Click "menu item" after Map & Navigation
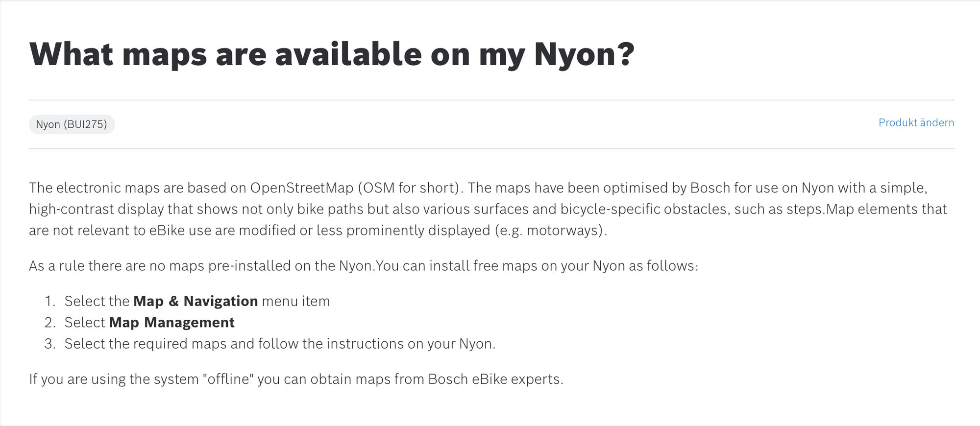The height and width of the screenshot is (426, 980). tap(296, 301)
